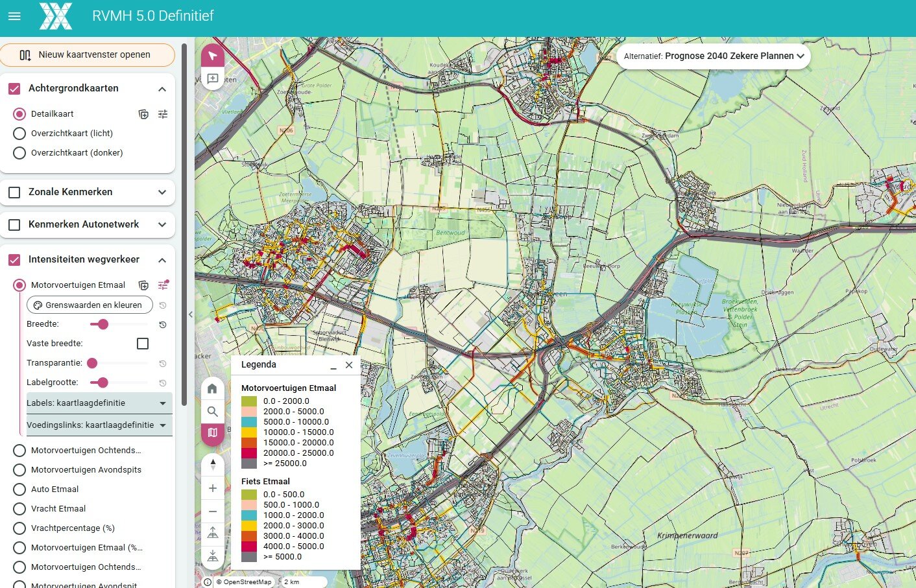Click Nieuw kaartvenster openen button
The height and width of the screenshot is (588, 916).
click(x=88, y=55)
